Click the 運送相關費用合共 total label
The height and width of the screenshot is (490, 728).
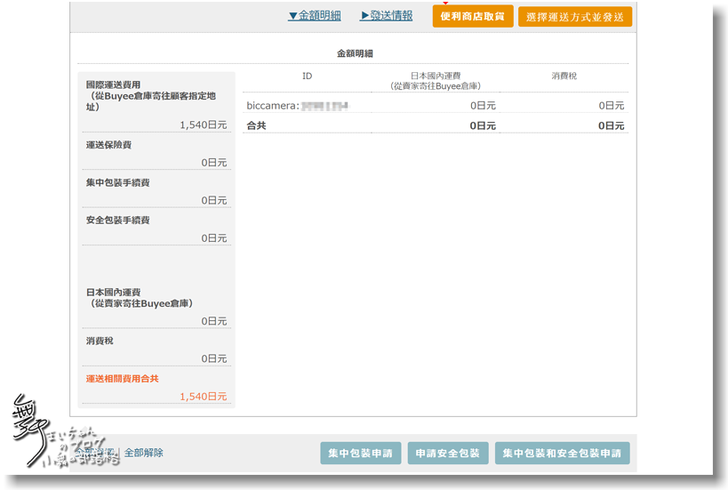[122, 379]
